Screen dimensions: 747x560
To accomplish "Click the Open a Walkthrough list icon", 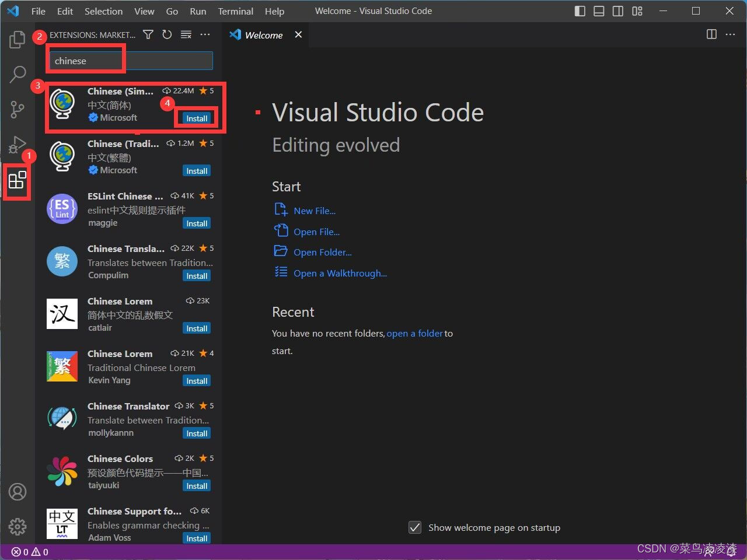I will point(281,272).
